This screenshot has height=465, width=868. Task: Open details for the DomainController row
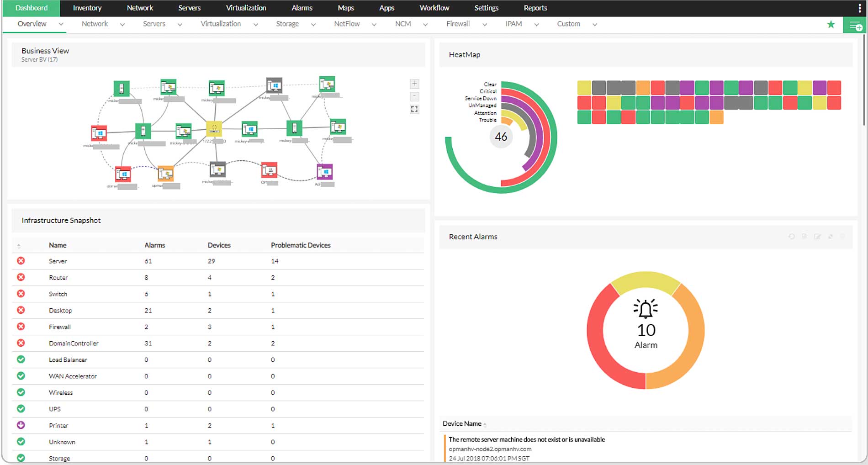[74, 343]
